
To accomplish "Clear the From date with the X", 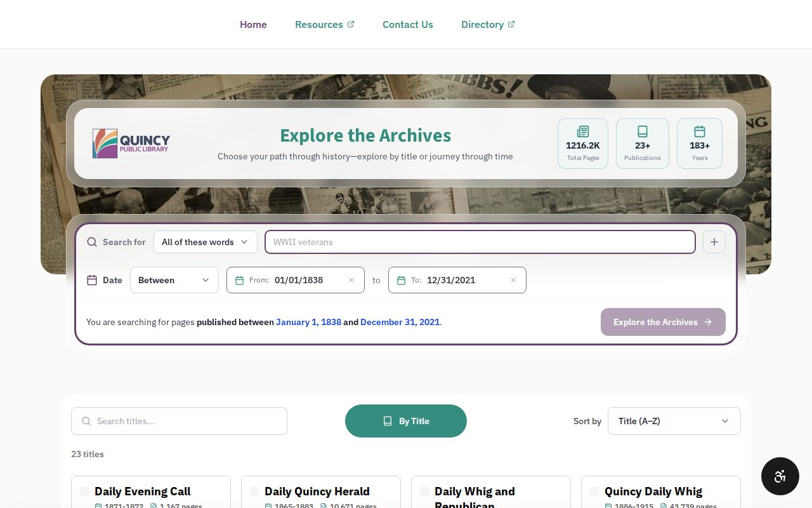I will pos(351,280).
